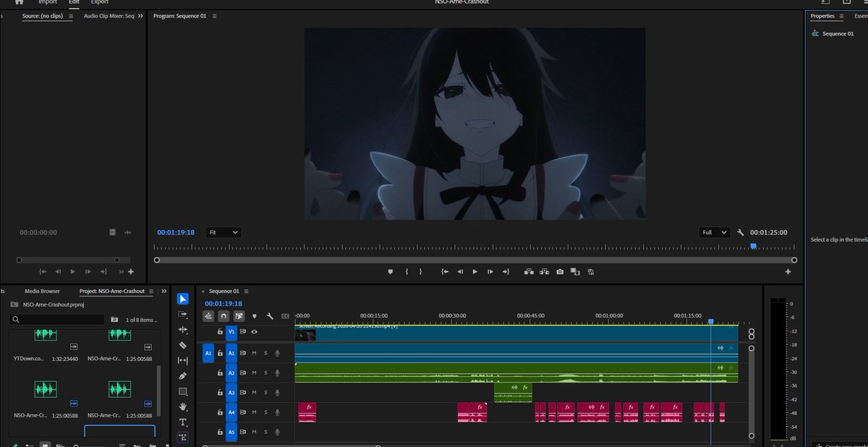Play clip in Source monitor
868x447 pixels.
coord(72,271)
